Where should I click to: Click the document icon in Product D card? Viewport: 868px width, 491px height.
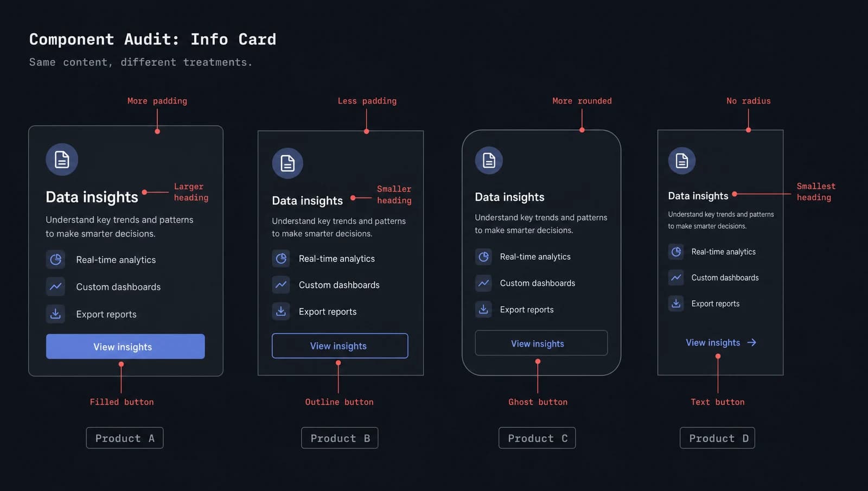tap(682, 161)
